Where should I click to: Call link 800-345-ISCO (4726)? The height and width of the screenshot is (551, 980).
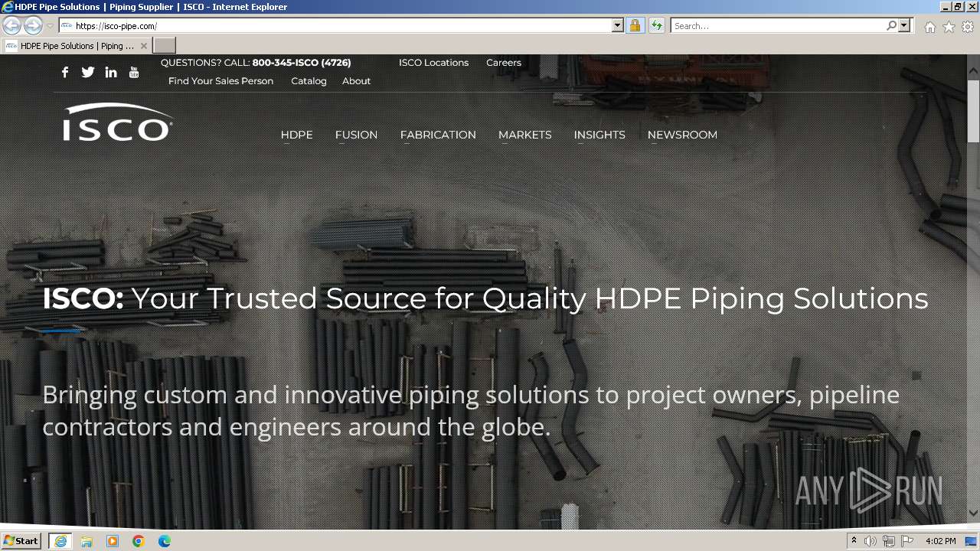tap(302, 63)
